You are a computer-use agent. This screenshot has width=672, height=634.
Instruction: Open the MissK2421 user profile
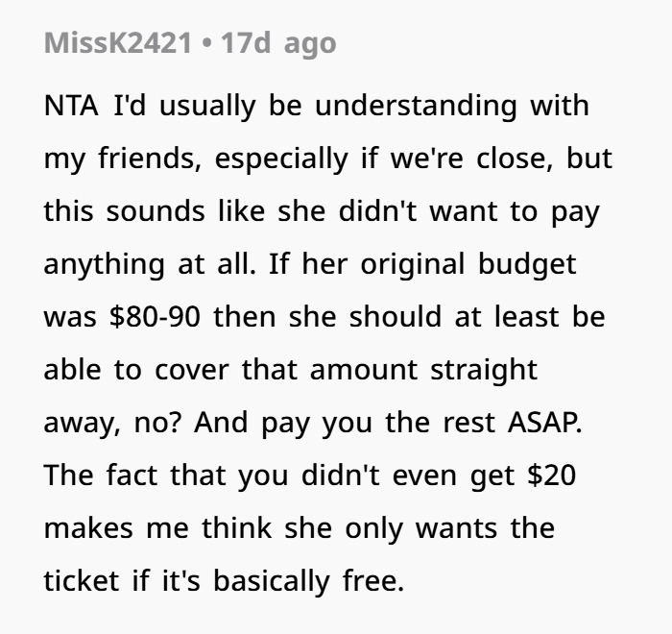(117, 43)
